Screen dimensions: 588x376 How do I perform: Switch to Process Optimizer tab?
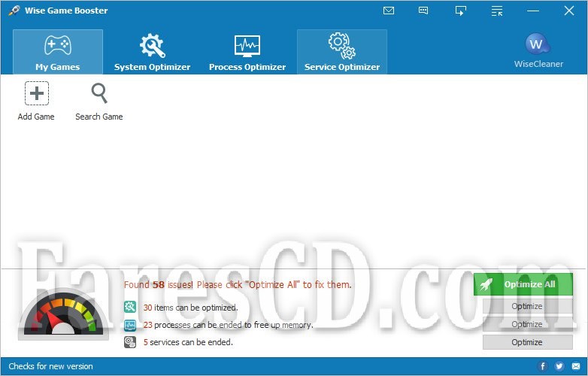pyautogui.click(x=247, y=52)
